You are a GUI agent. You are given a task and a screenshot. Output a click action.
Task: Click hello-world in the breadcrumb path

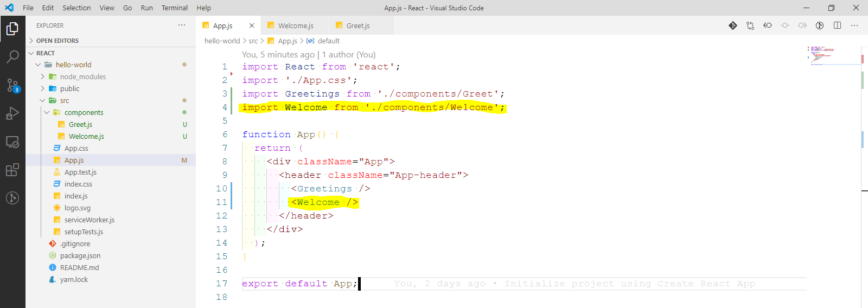coord(222,41)
